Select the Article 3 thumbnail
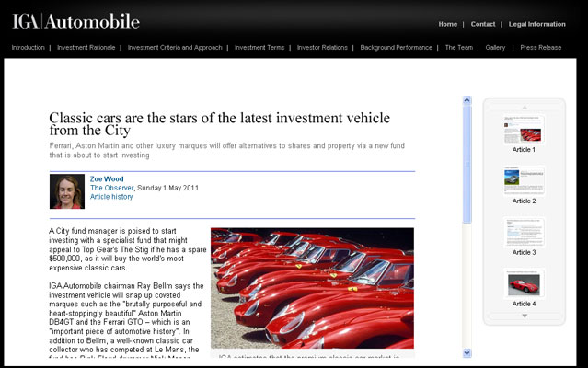This screenshot has height=368, width=588. (524, 232)
